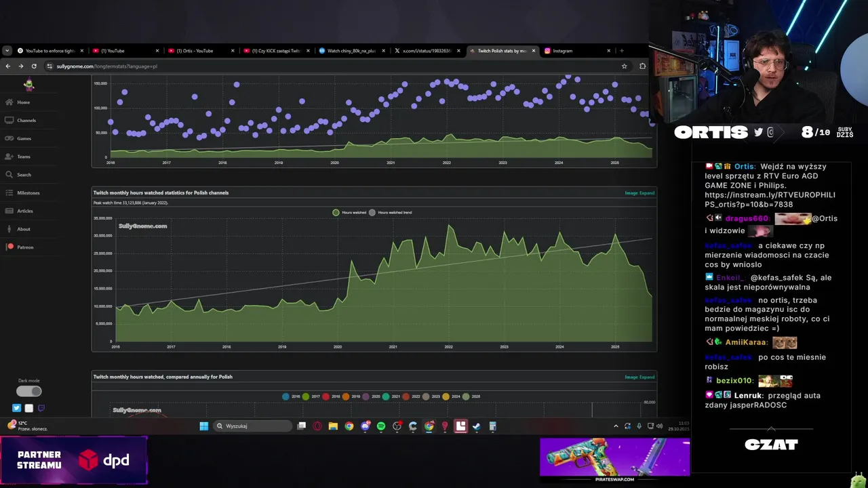Click the Teams people icon
Viewport: 868px width, 488px height.
point(9,157)
